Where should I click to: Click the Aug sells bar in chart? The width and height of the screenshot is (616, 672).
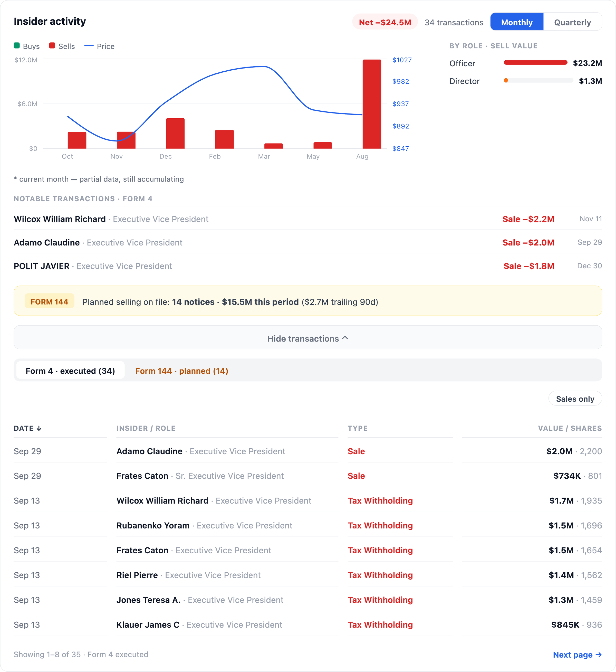point(372,104)
